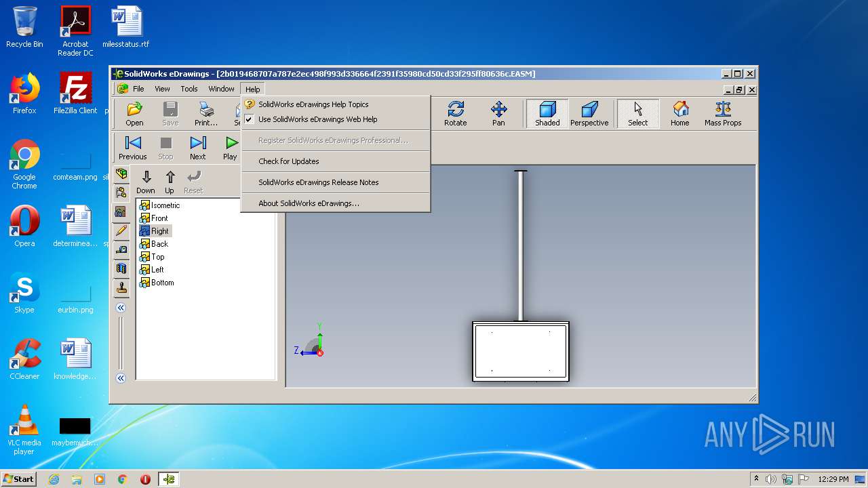Show hidden system tray icons

point(757,479)
